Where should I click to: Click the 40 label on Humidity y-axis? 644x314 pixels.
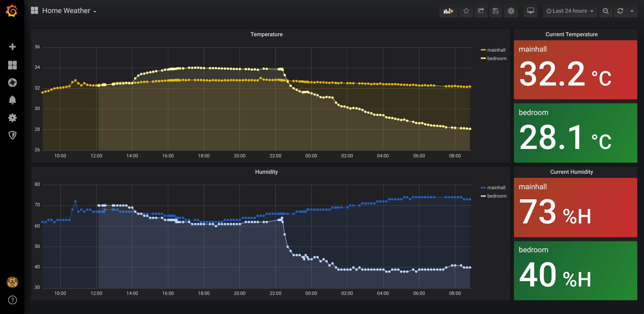click(37, 267)
